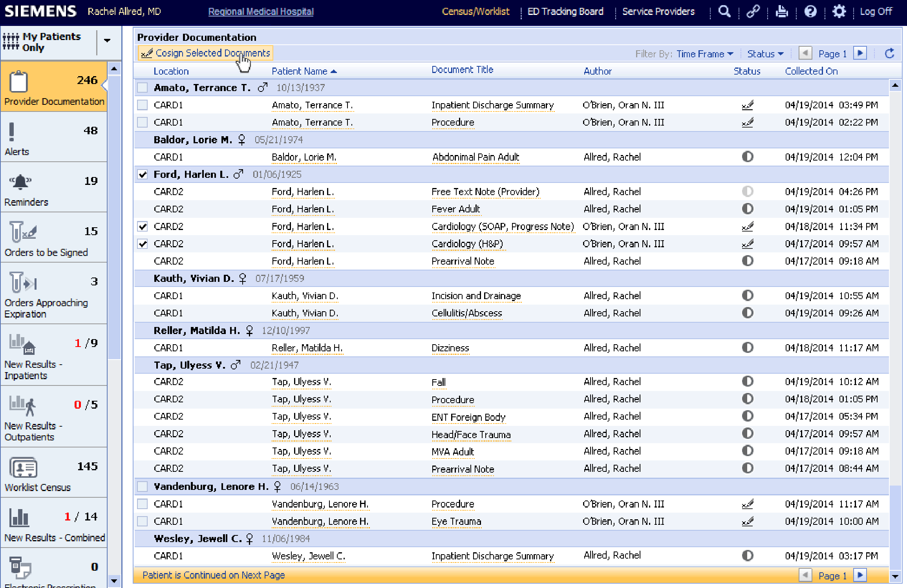Expand the Time Frame filter dropdown

(x=704, y=54)
